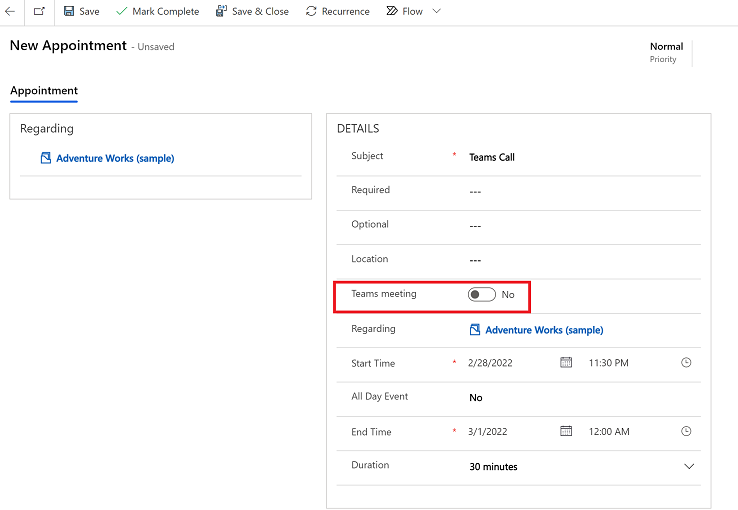
Task: Click the Start Time date 2/28/2022
Action: [x=490, y=363]
